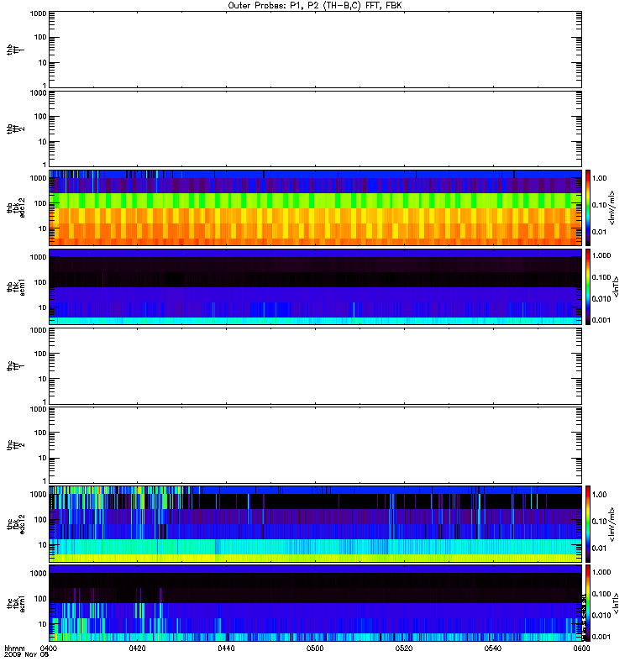Screen dimensions: 630x672
Task: Click the thb fbk scm1 color bar
Action: coord(588,286)
